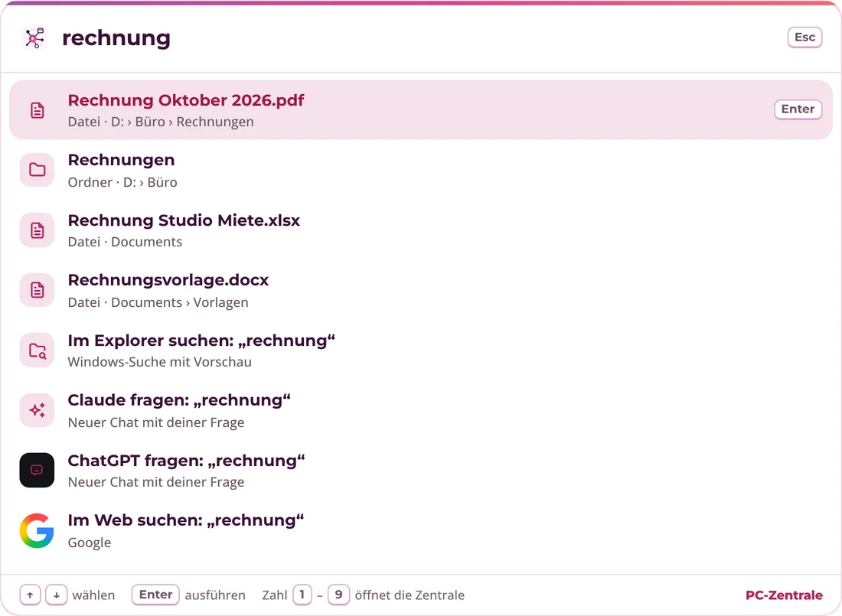The image size is (842, 616).
Task: Click the footer text öffnet die Zentrale
Action: tap(410, 595)
